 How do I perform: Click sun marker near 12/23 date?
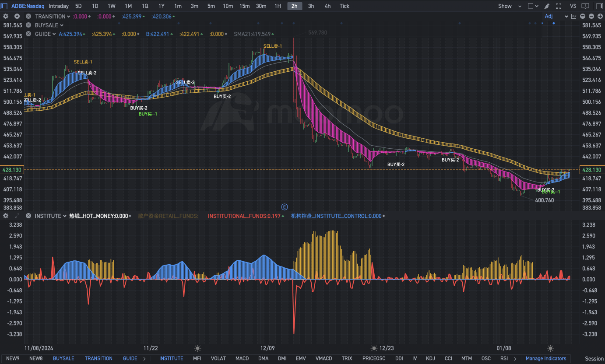point(374,348)
